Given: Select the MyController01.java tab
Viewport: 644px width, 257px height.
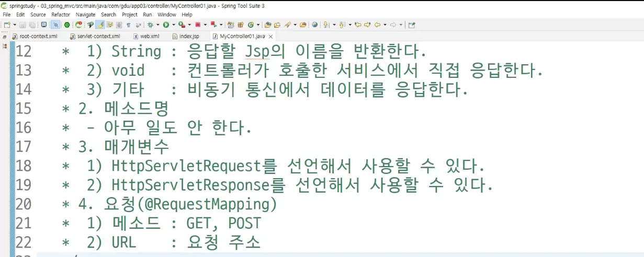Looking at the screenshot, I should click(x=242, y=37).
